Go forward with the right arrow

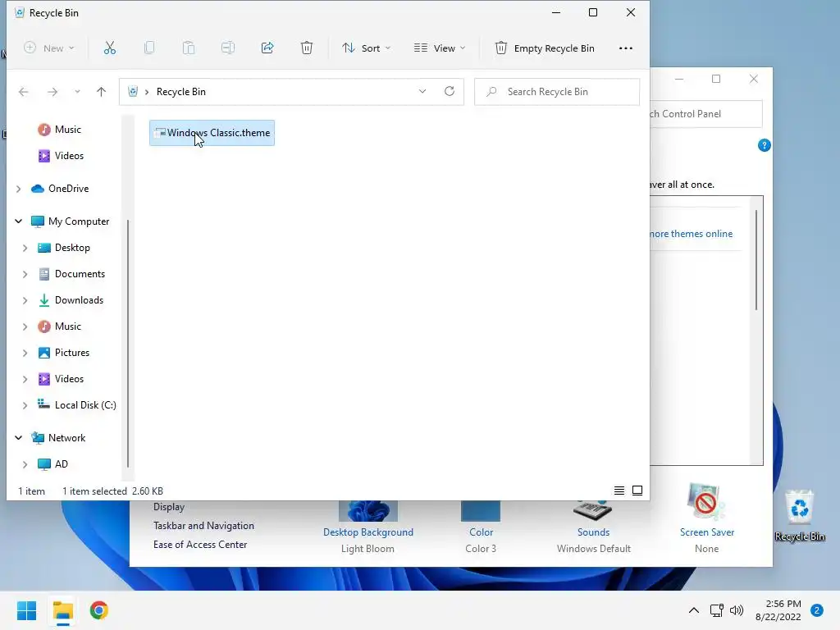(52, 92)
